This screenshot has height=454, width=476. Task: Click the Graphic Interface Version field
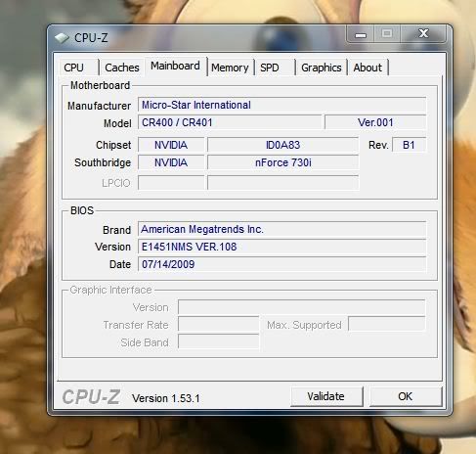[x=302, y=307]
